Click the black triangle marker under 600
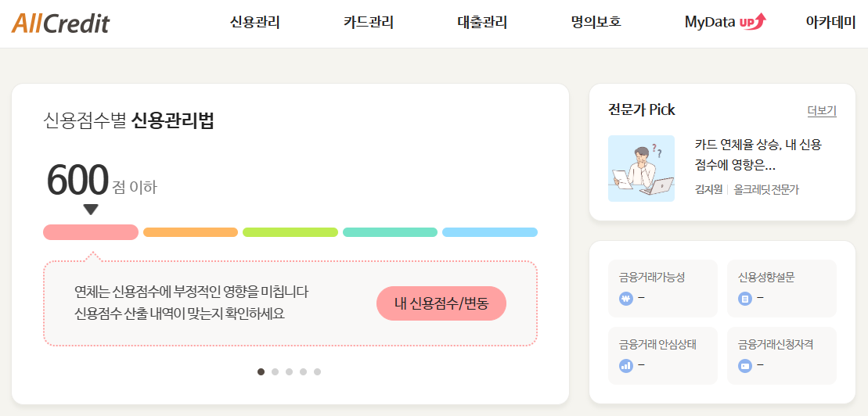The image size is (868, 416). click(91, 210)
